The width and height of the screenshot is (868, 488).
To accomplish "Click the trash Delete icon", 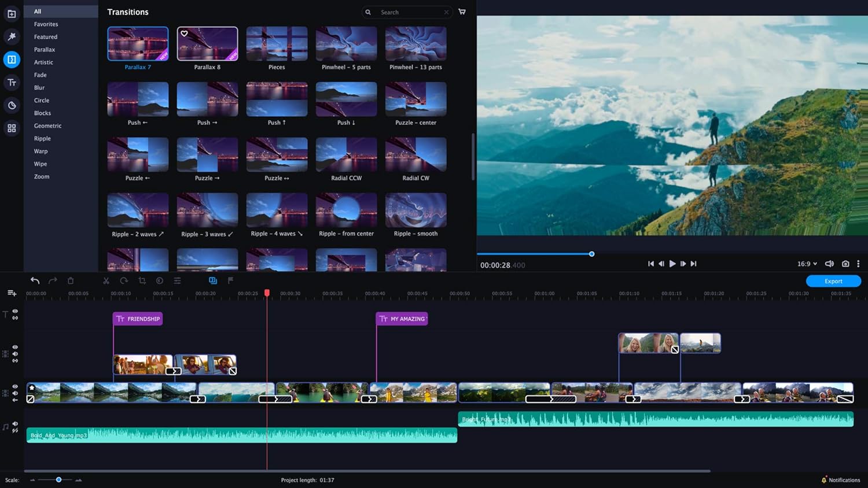I will [x=71, y=280].
